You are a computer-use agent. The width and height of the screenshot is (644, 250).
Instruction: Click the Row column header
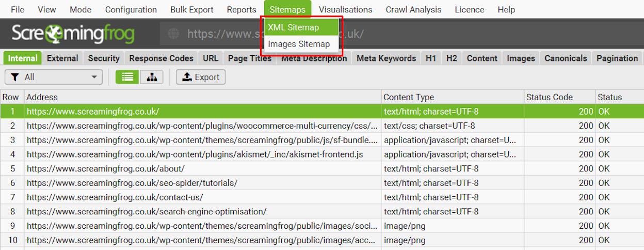pos(12,97)
